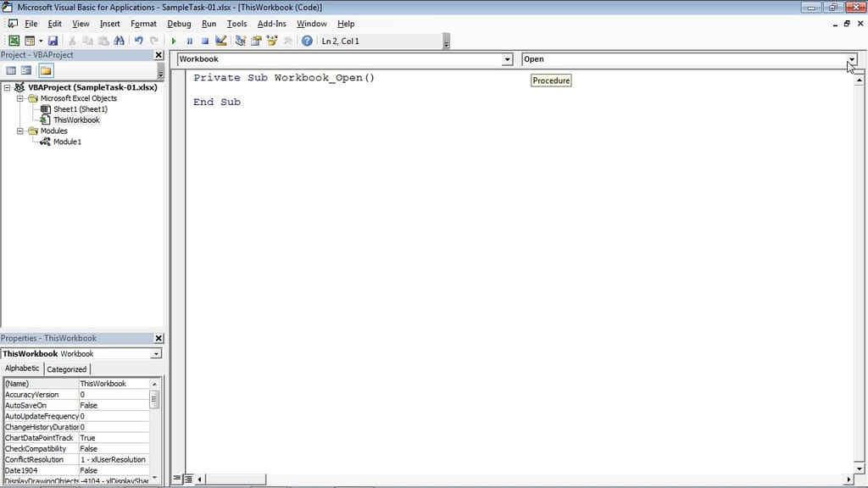The width and height of the screenshot is (868, 488).
Task: Toggle Design Mode icon
Action: coord(221,41)
